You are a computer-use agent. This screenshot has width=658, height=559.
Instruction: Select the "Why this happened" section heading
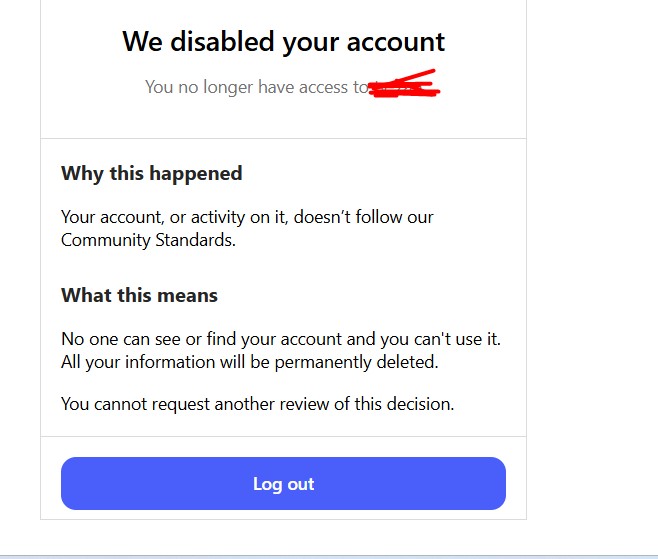151,173
